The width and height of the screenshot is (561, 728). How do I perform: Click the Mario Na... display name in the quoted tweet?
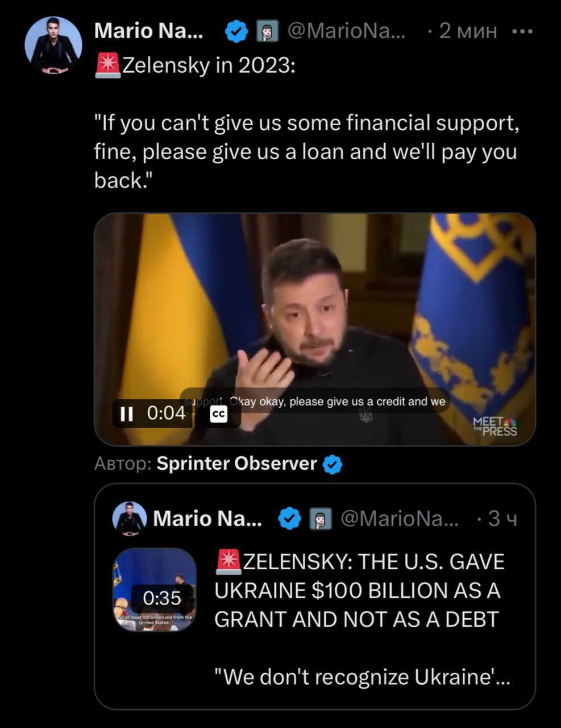[x=207, y=518]
